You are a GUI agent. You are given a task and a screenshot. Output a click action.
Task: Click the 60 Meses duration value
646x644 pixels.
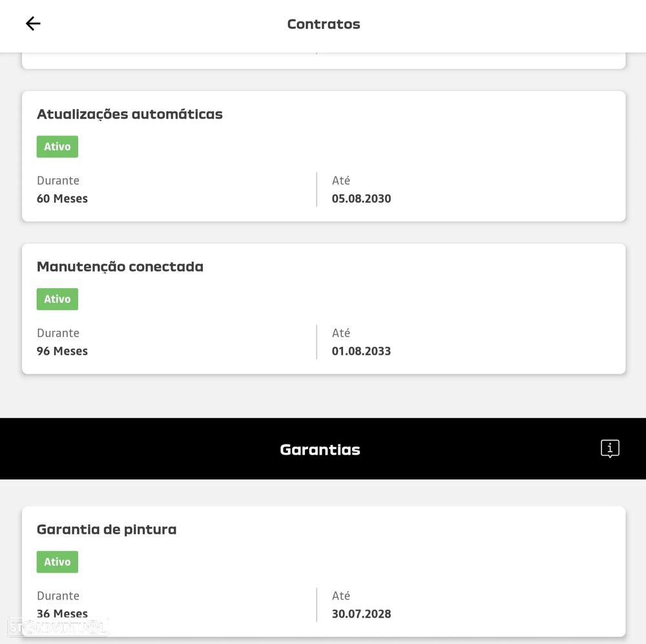[62, 199]
